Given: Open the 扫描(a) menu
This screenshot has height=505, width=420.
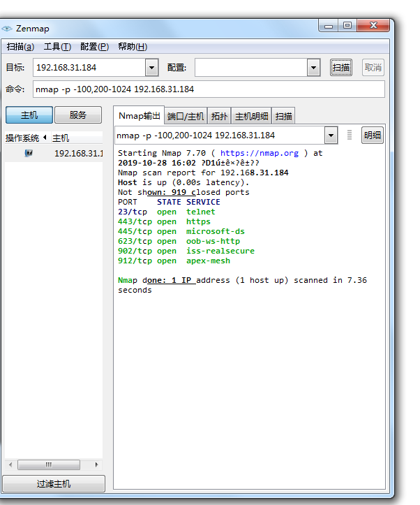Looking at the screenshot, I should [x=20, y=47].
